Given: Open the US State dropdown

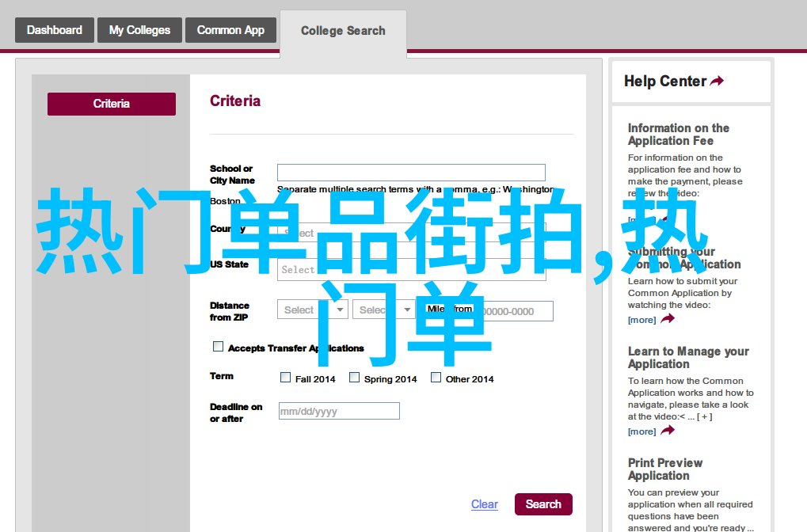Looking at the screenshot, I should (x=411, y=270).
